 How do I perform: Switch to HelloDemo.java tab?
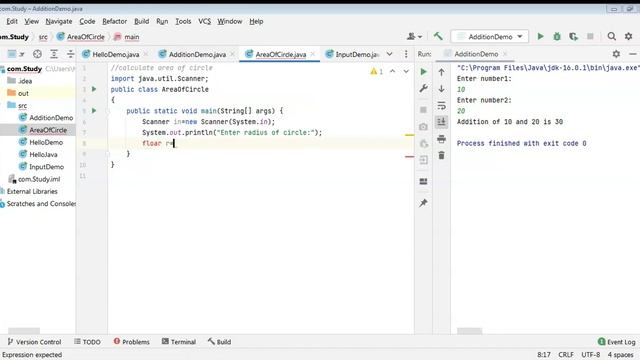click(x=116, y=54)
